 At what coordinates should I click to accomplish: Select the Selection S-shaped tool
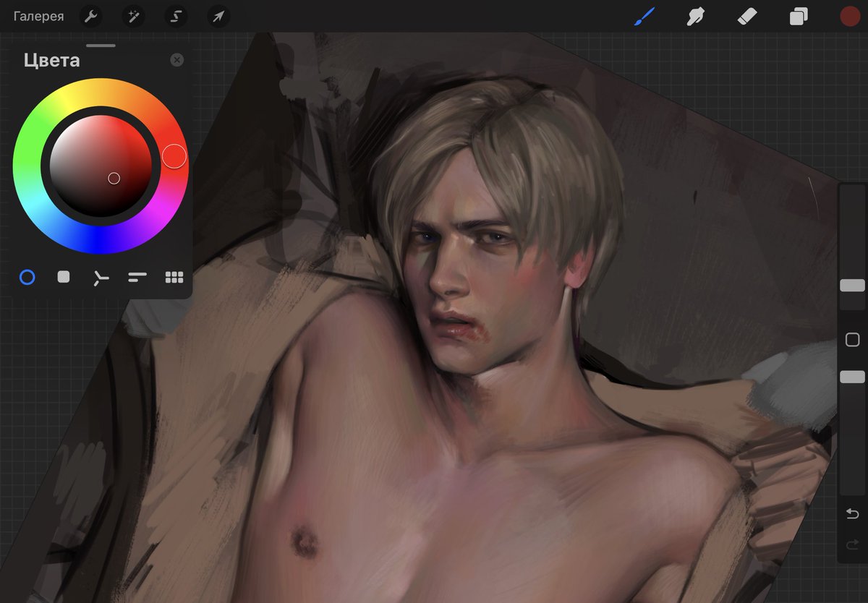175,16
